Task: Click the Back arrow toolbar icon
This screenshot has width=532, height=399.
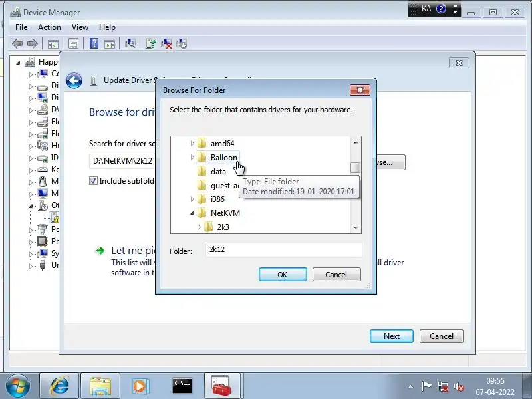Action: click(x=17, y=43)
